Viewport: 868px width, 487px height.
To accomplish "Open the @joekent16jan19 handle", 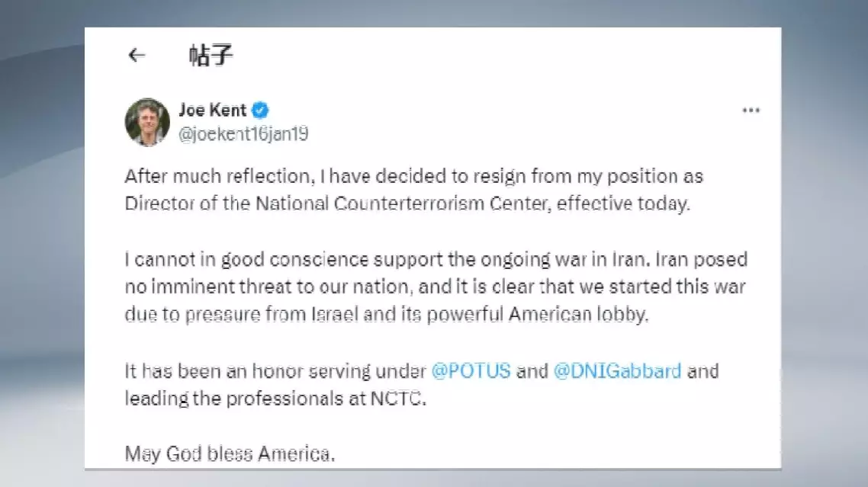I will [x=243, y=134].
